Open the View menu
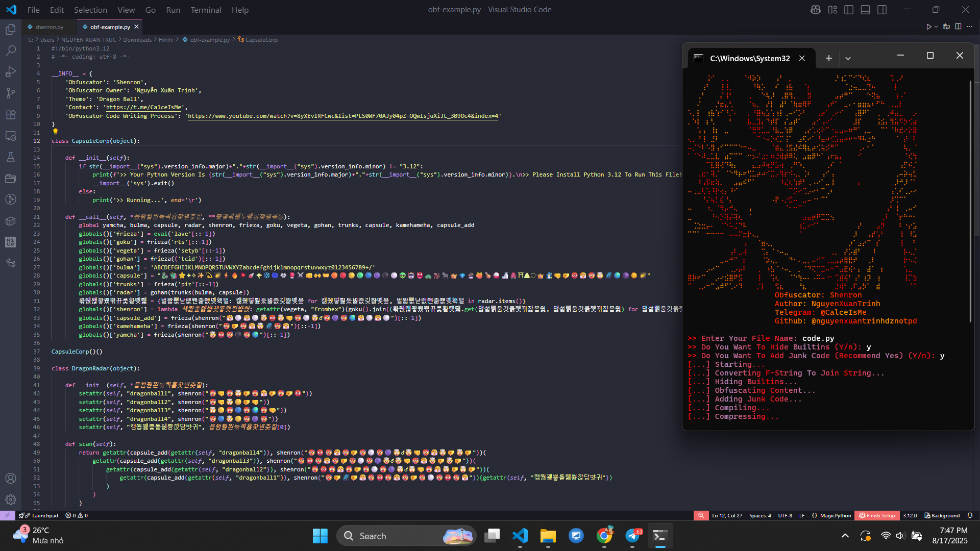The image size is (980, 551). click(126, 10)
